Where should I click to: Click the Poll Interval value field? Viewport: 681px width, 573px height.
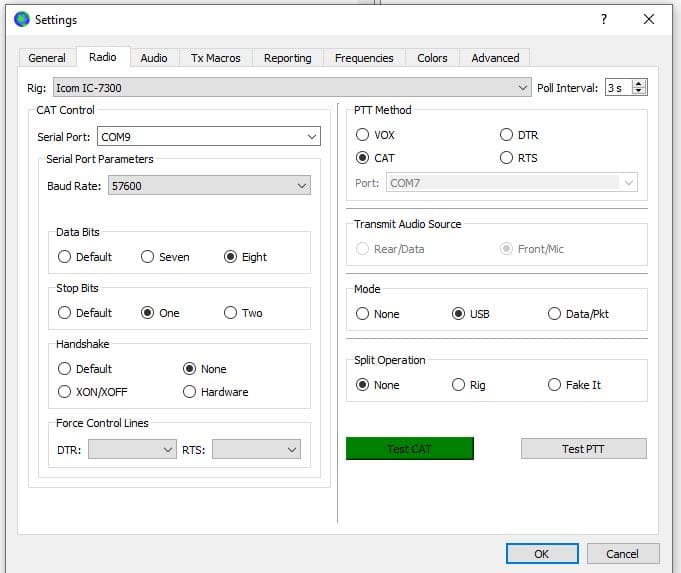pos(619,88)
